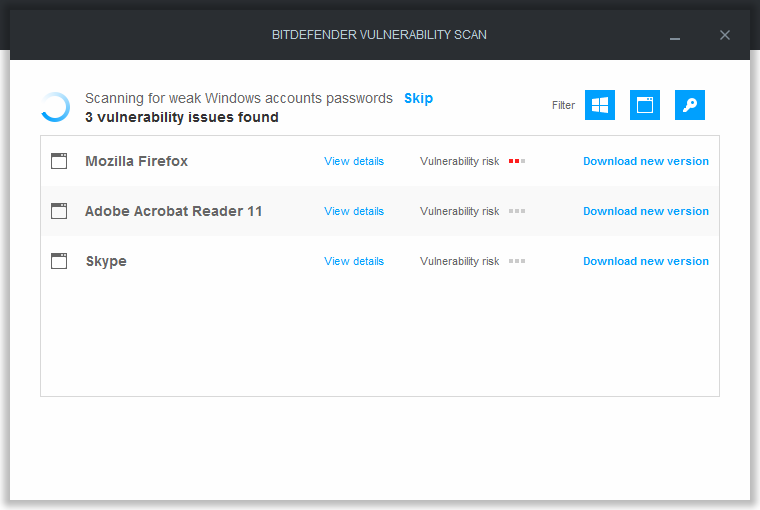View details for Mozilla Firefox

[x=354, y=161]
